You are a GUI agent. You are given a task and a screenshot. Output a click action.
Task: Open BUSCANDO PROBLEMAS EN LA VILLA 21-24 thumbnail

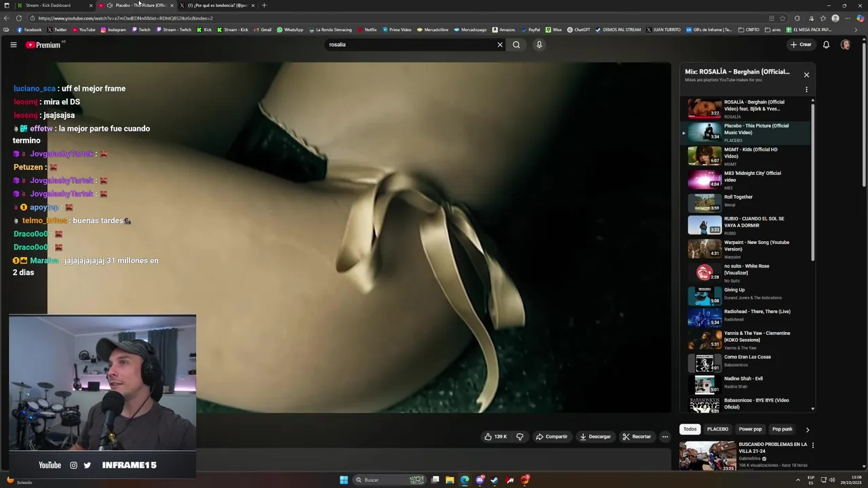point(707,455)
